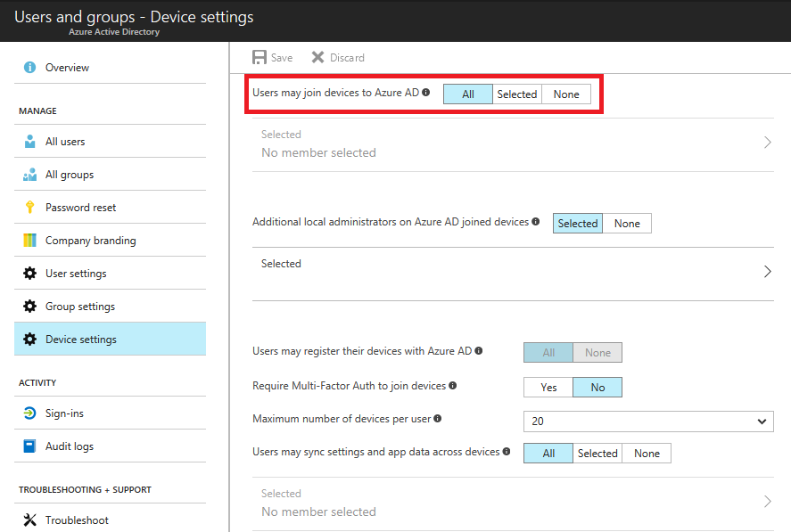Click the All groups icon

(29, 175)
